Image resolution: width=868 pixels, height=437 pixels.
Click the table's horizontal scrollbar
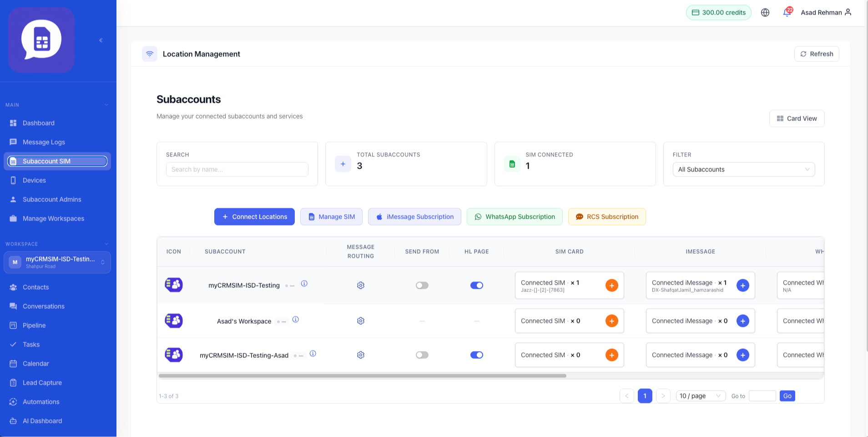363,376
